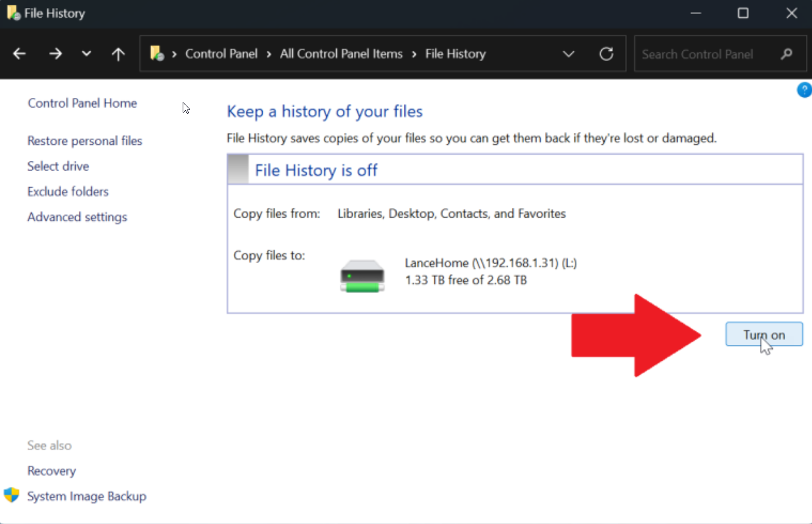
Task: Click the LanceHome network drive icon
Action: pos(362,275)
